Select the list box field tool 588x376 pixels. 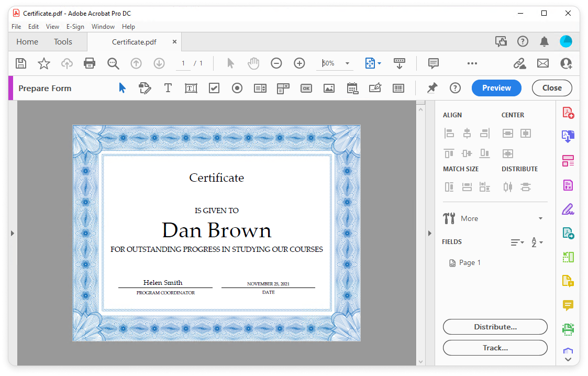point(260,88)
